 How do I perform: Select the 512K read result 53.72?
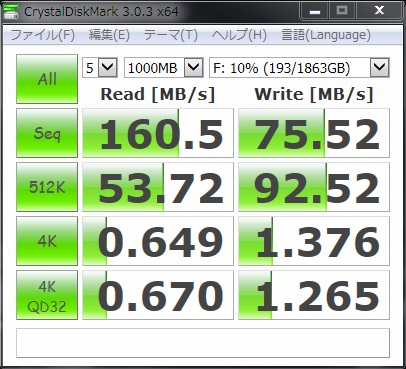158,187
